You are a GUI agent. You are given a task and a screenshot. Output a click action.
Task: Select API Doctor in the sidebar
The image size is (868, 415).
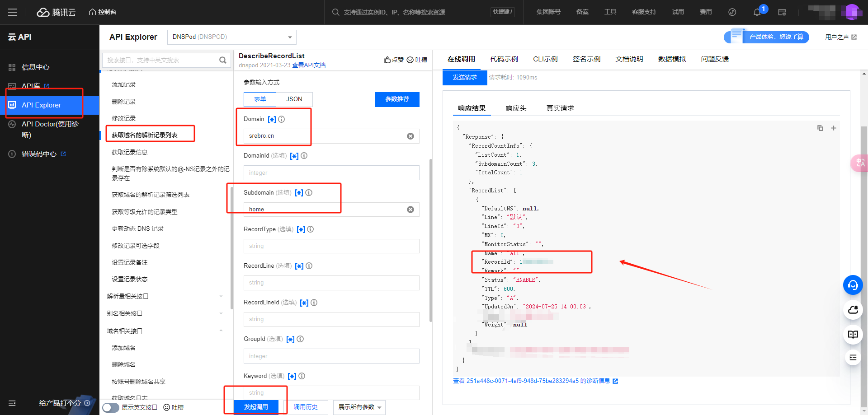50,129
